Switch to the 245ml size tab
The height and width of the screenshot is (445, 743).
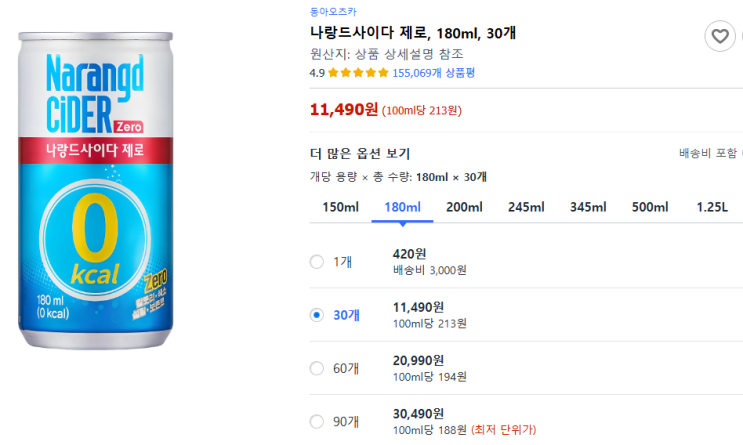coord(526,207)
